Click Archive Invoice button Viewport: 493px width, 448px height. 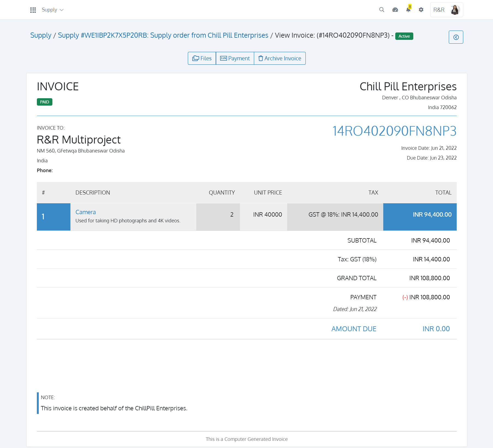(x=280, y=58)
